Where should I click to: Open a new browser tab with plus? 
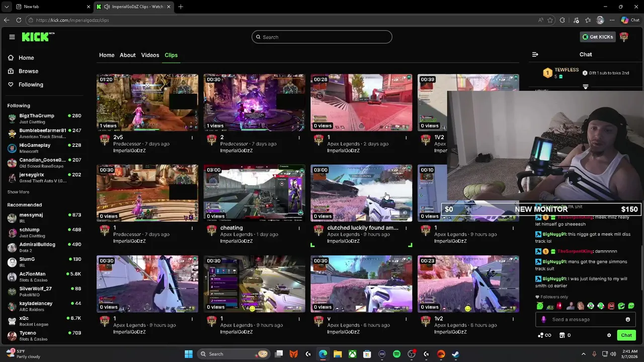tap(181, 7)
